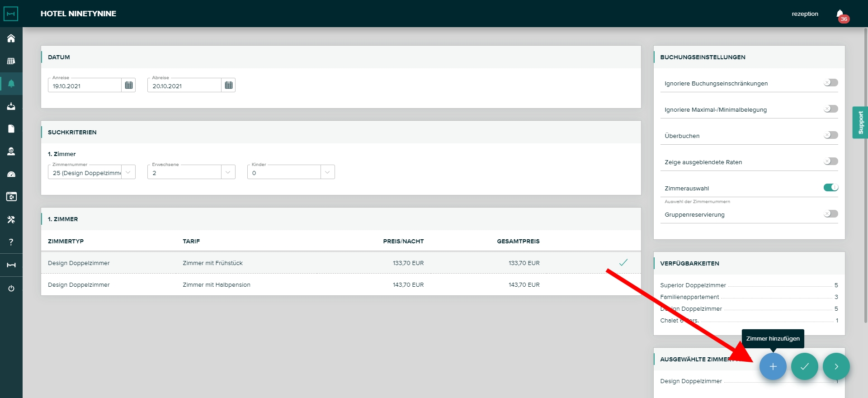
Task: Open the Erwachsene dropdown
Action: point(228,172)
